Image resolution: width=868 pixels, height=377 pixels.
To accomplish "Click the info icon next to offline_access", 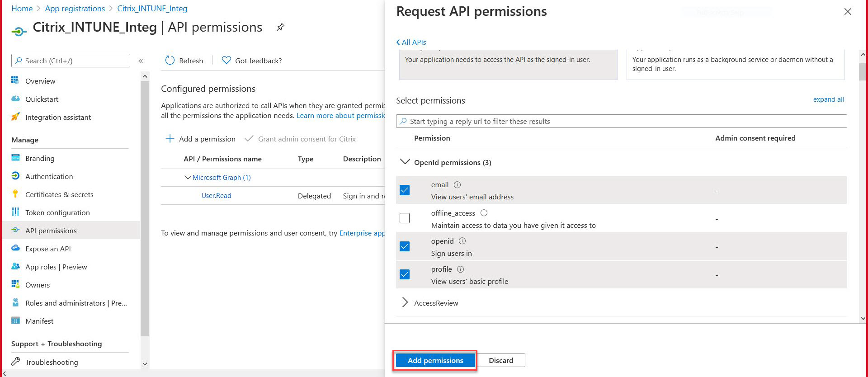I will point(484,212).
